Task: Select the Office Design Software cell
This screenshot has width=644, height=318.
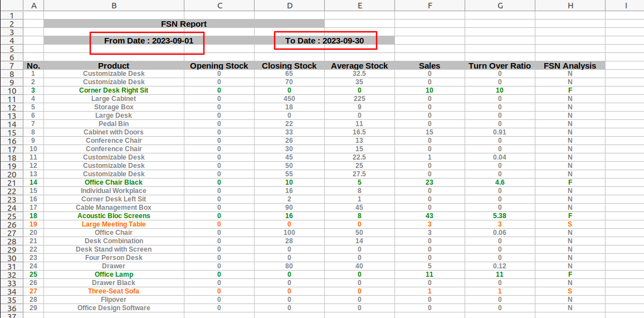Action: [114, 308]
